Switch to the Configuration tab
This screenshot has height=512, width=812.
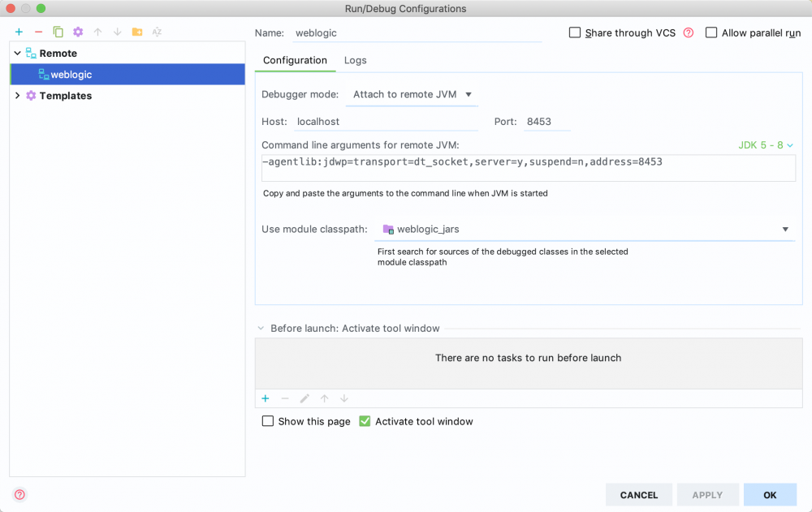coord(296,60)
